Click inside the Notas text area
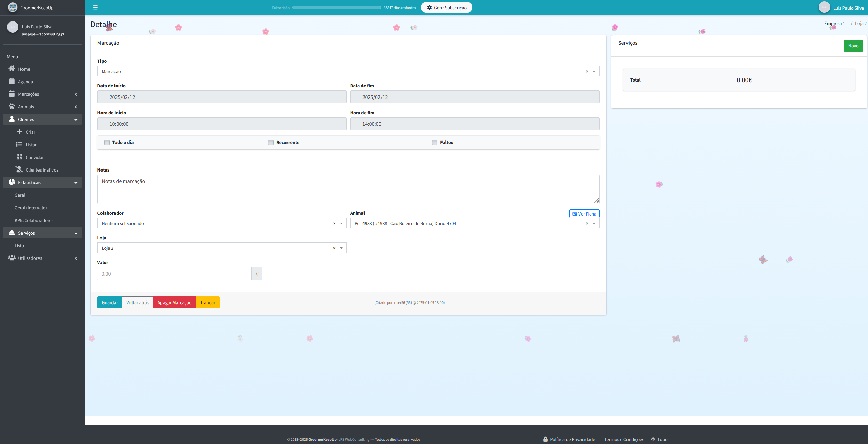The width and height of the screenshot is (868, 444). coord(348,189)
